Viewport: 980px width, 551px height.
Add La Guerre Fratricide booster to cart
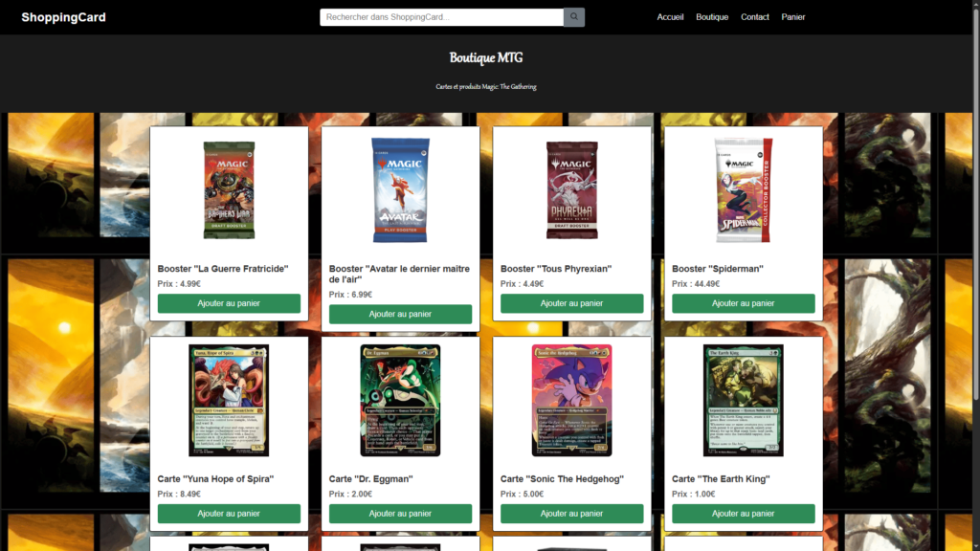click(x=229, y=303)
